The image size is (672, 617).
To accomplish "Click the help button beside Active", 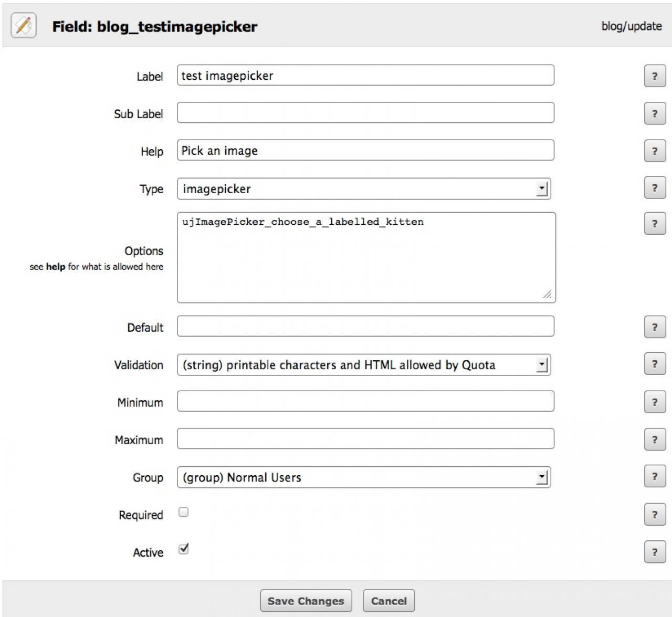I will pos(655,552).
